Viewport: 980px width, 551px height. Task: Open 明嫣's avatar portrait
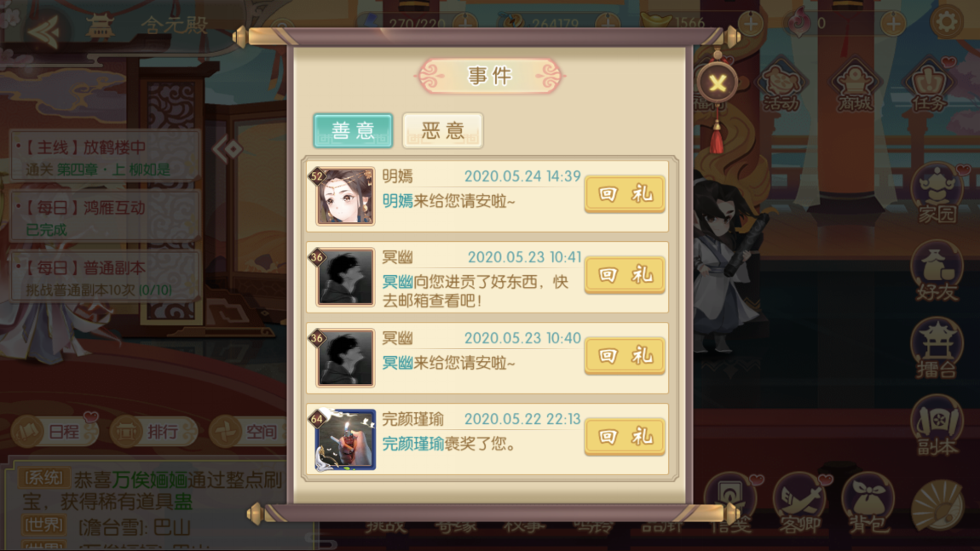pyautogui.click(x=344, y=196)
